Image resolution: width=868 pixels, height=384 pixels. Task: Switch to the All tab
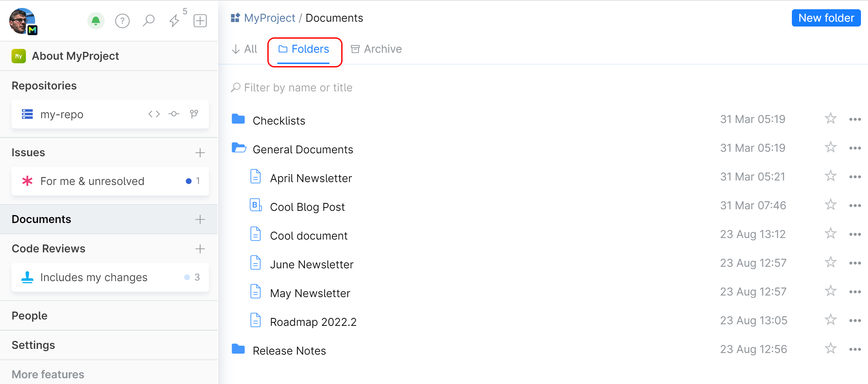[x=245, y=49]
